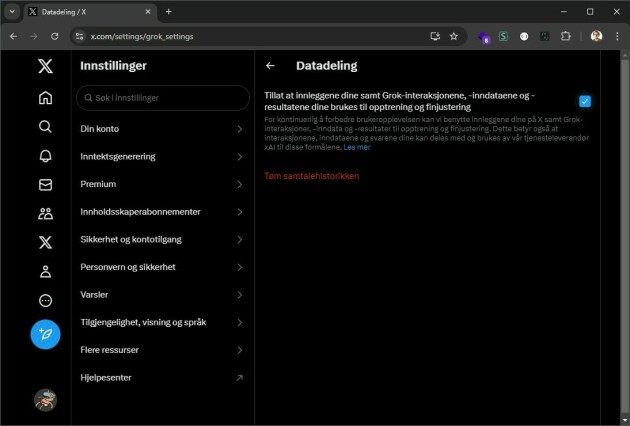Expand Varsler chevron

tap(239, 295)
